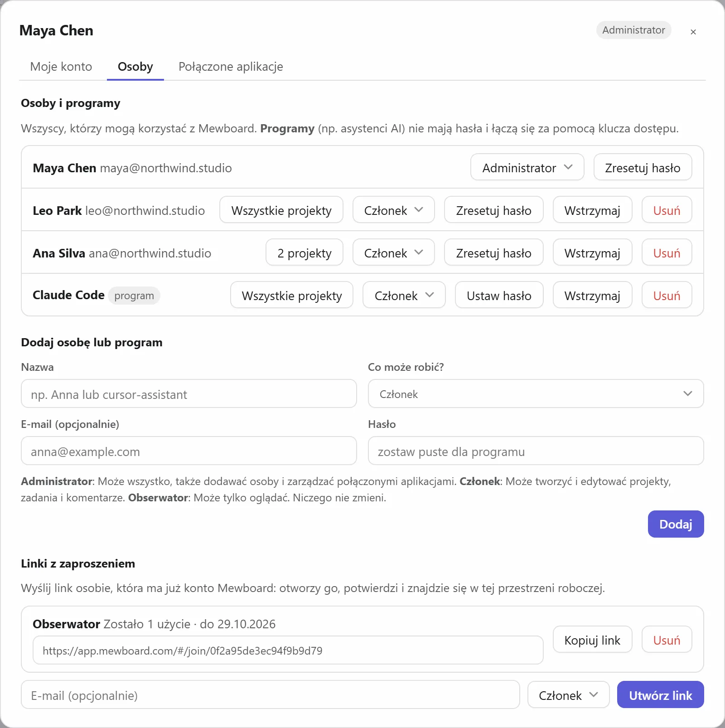This screenshot has height=728, width=725.
Task: Click the Utwórz link button
Action: point(660,695)
